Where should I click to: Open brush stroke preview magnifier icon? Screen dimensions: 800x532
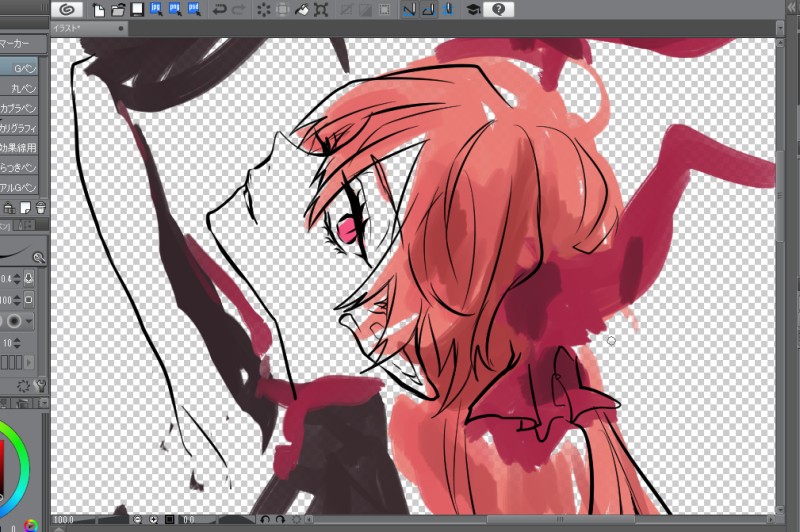coord(39,258)
